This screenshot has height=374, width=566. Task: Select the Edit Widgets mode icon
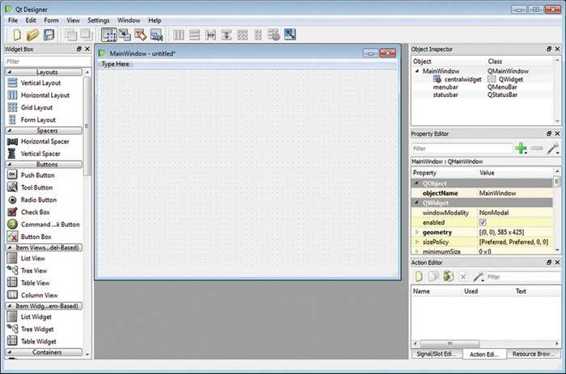tap(109, 35)
